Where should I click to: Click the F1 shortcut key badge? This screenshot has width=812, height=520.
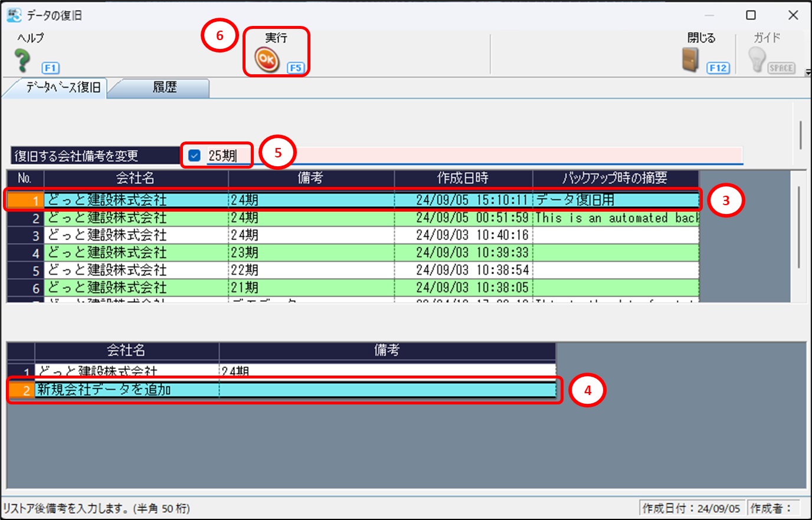[51, 68]
